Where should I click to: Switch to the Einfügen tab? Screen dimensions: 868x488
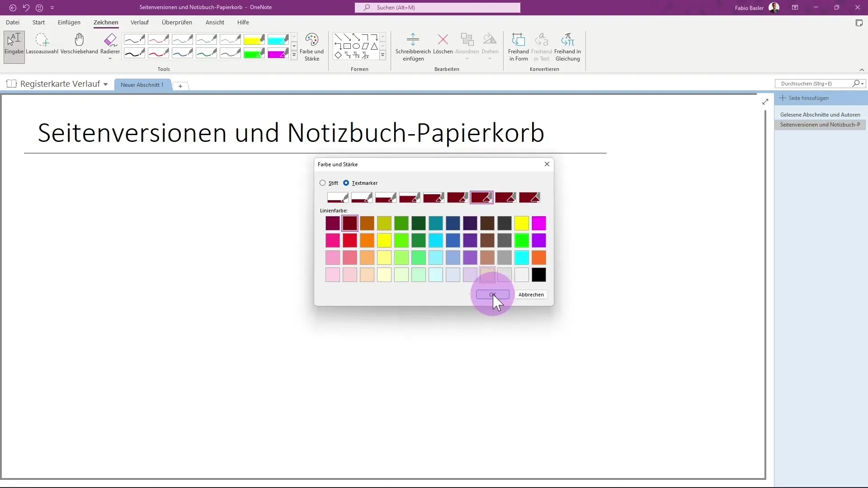[x=69, y=22]
